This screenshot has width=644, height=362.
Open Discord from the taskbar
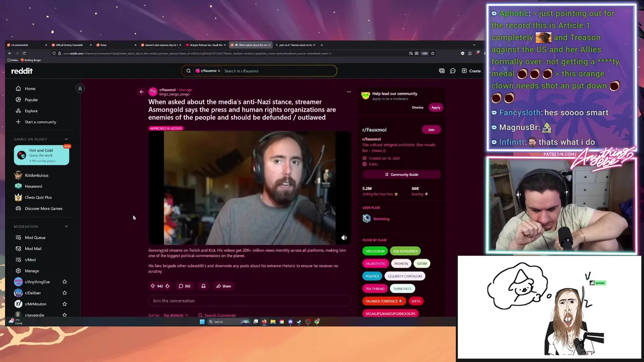(x=290, y=322)
